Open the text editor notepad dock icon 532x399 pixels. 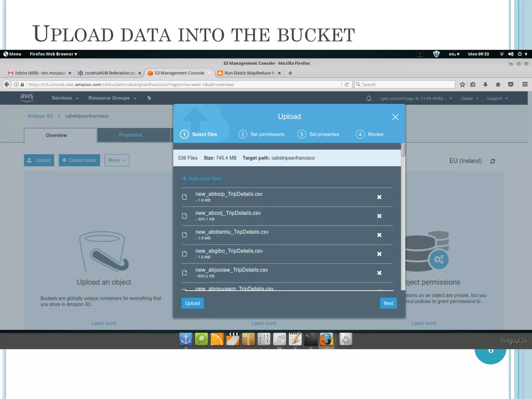click(x=295, y=339)
